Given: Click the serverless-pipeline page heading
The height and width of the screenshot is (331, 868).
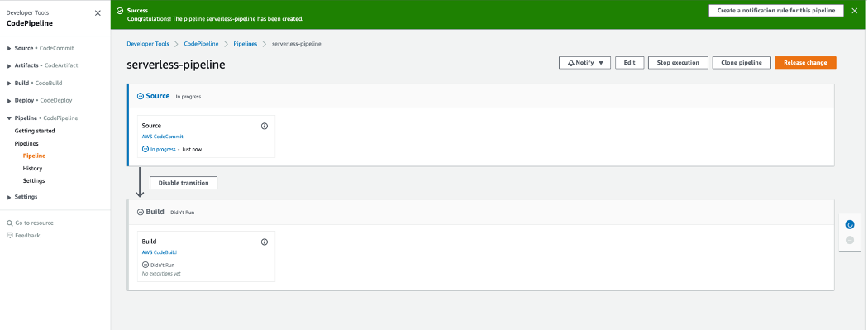Looking at the screenshot, I should (176, 65).
